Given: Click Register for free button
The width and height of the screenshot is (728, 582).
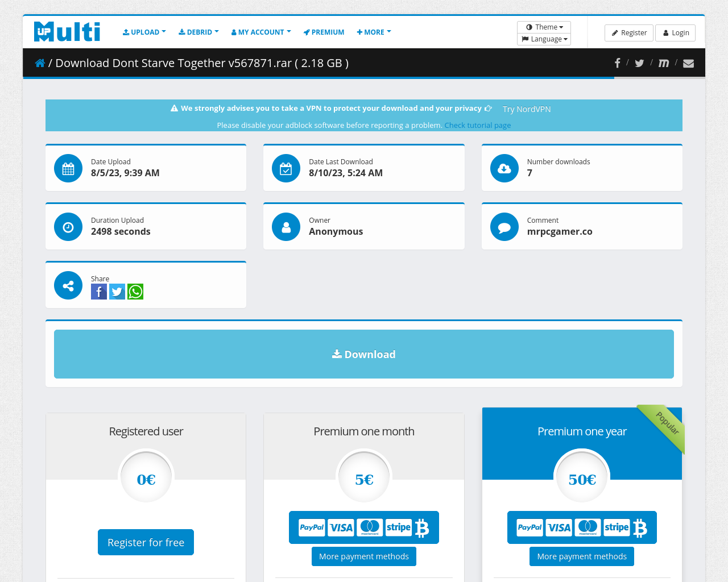Looking at the screenshot, I should pos(146,542).
